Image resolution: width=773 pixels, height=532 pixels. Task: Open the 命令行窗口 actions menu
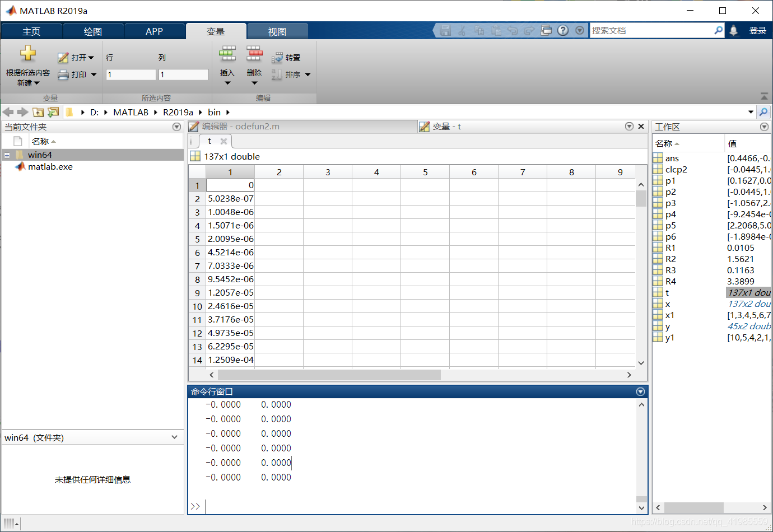click(641, 391)
